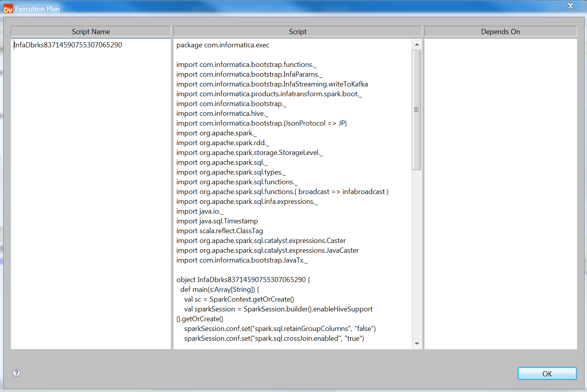The height and width of the screenshot is (392, 587).
Task: Click the Depends On column header
Action: pyautogui.click(x=500, y=32)
